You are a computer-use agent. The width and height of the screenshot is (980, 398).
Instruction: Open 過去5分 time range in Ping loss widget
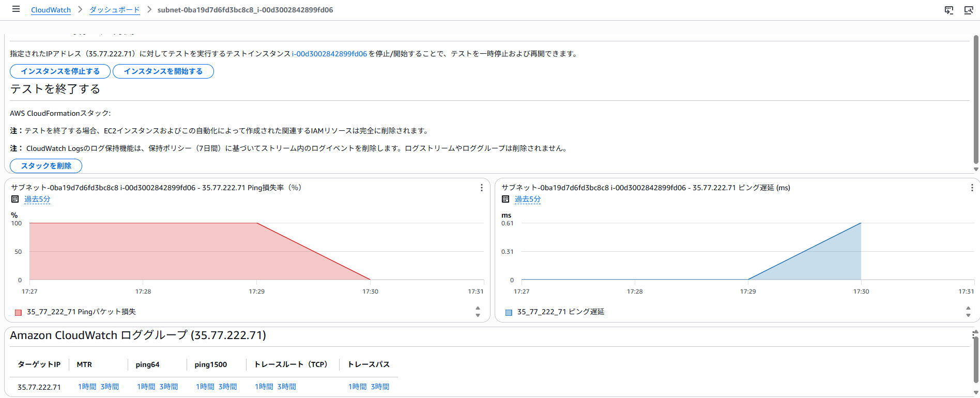(37, 199)
